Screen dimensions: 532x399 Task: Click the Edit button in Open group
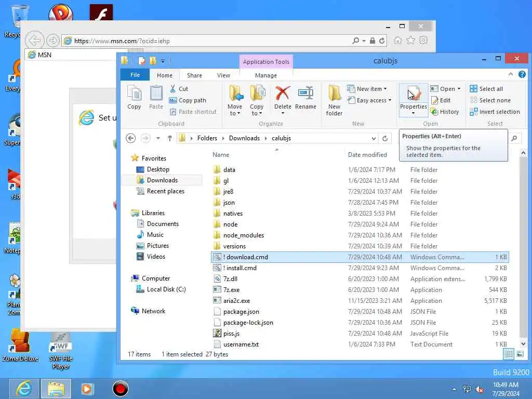tap(441, 100)
